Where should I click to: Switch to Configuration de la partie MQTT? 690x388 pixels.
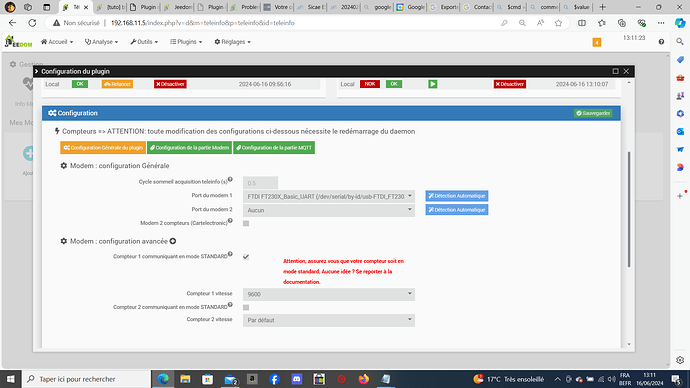coord(274,148)
